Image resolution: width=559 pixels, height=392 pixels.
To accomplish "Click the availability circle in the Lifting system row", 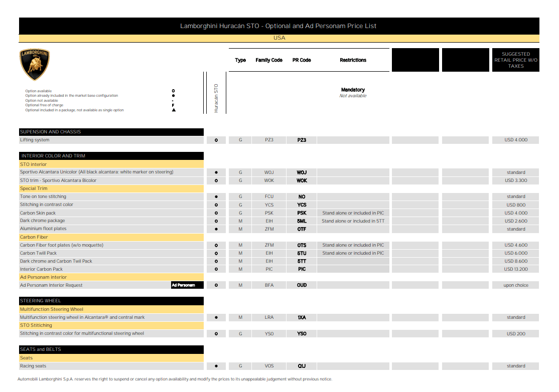I will tap(216, 140).
